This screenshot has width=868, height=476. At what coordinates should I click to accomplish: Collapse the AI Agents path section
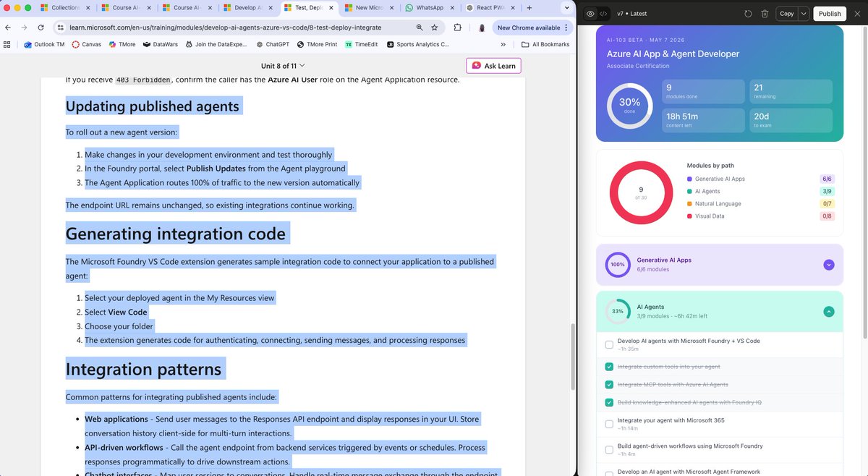click(828, 310)
